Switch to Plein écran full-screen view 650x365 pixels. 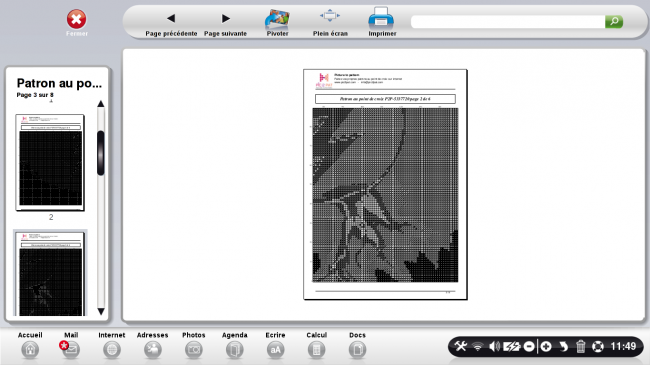point(330,23)
